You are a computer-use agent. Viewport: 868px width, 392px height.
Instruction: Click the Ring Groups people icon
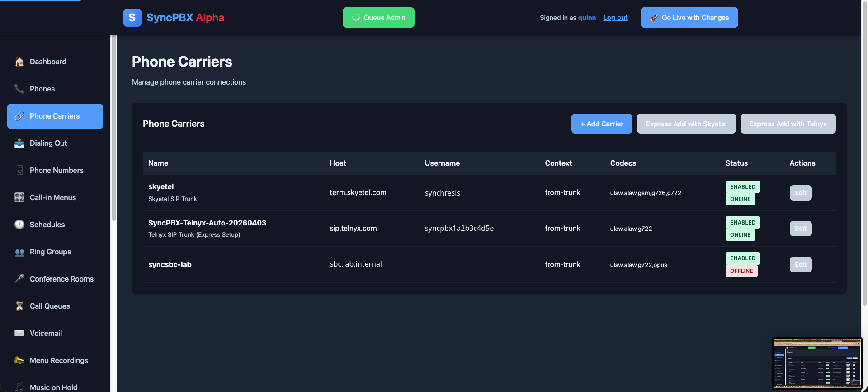[x=19, y=252]
